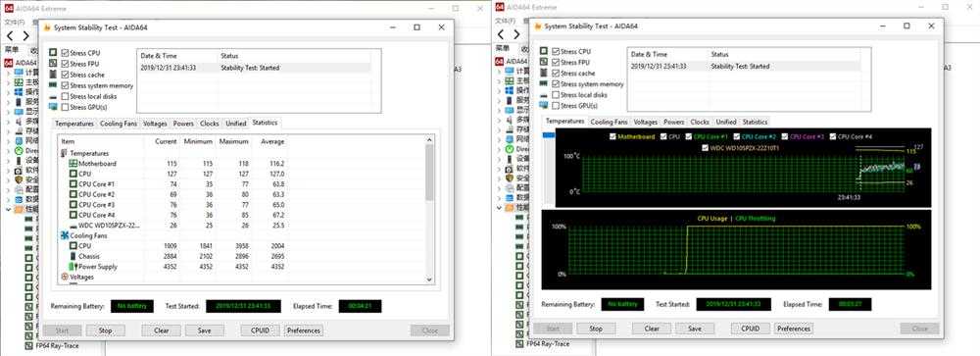The width and height of the screenshot is (980, 356).
Task: Click the statistics list scroll down arrow
Action: coord(429,280)
